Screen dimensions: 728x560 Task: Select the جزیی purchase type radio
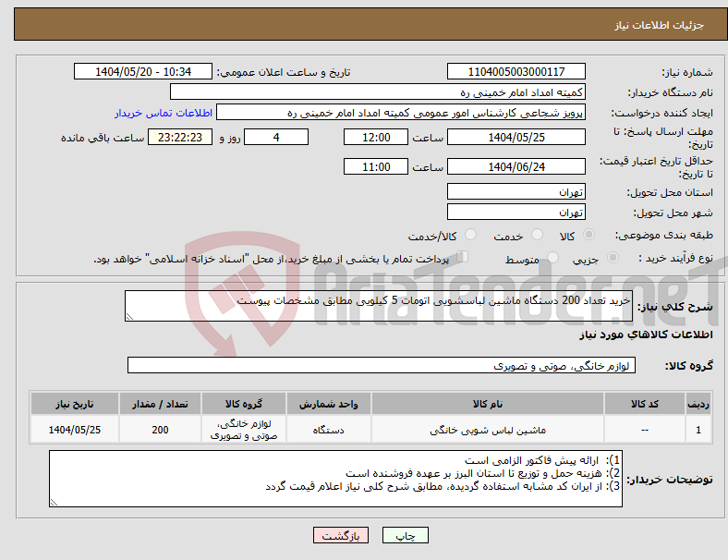(x=613, y=258)
